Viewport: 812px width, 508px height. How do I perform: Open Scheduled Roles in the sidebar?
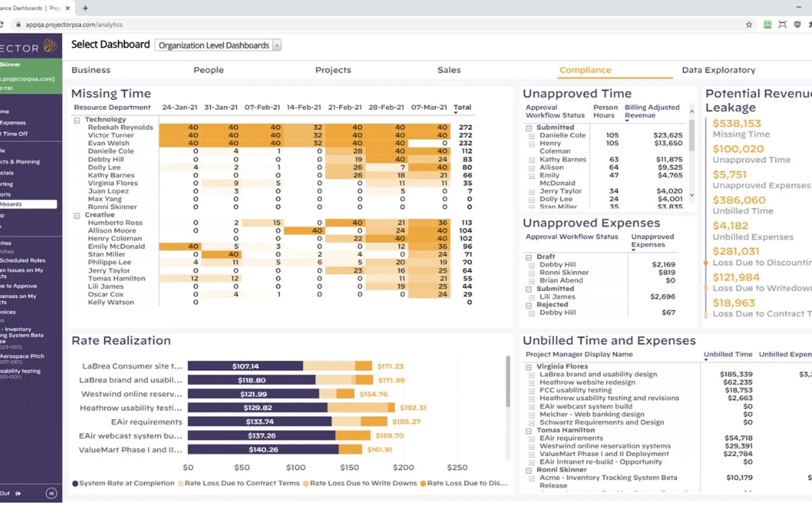[x=23, y=260]
